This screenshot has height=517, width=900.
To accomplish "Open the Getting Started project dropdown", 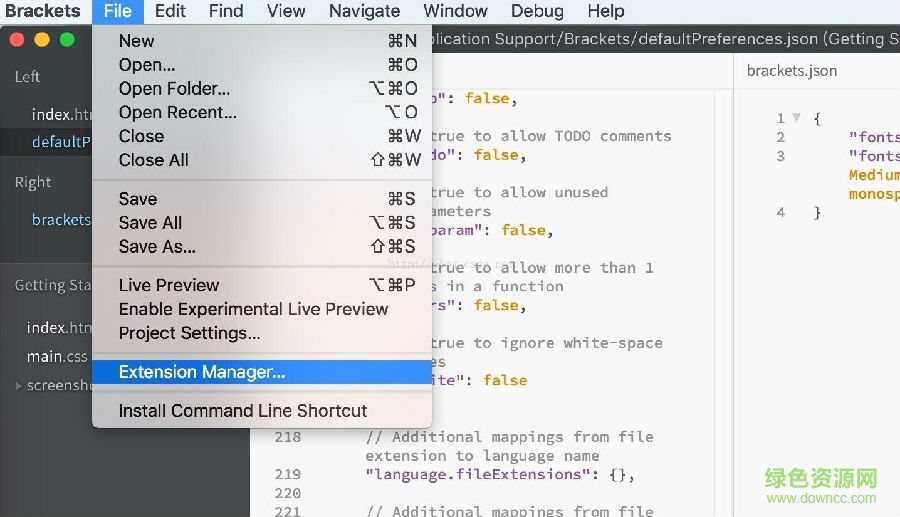I will coord(52,286).
